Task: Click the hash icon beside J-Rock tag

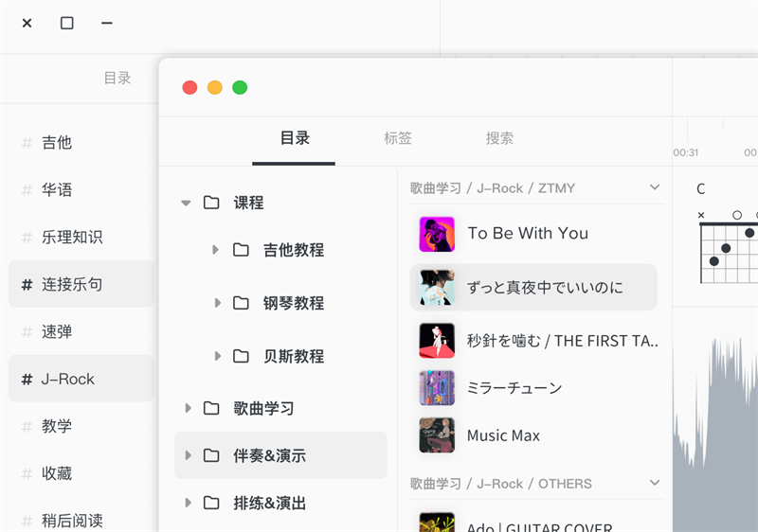Action: pos(27,379)
